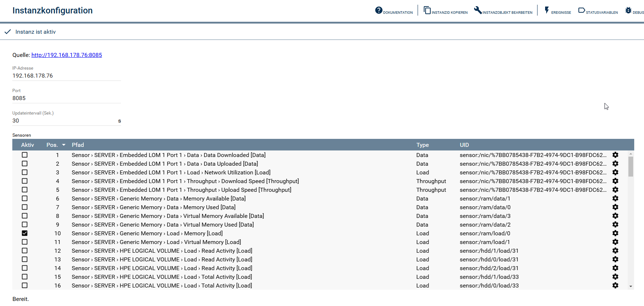Open Instanzobjekt Bearbeiten wrench tool
Viewport: 644px width, 306px height.
(478, 11)
